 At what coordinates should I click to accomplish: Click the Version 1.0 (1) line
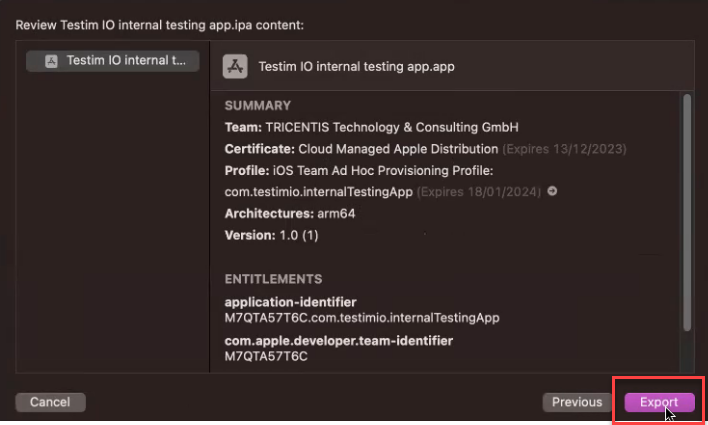pyautogui.click(x=271, y=235)
